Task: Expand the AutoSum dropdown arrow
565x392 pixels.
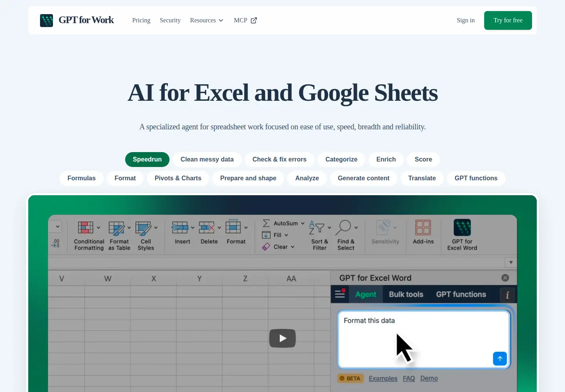Action: click(303, 223)
